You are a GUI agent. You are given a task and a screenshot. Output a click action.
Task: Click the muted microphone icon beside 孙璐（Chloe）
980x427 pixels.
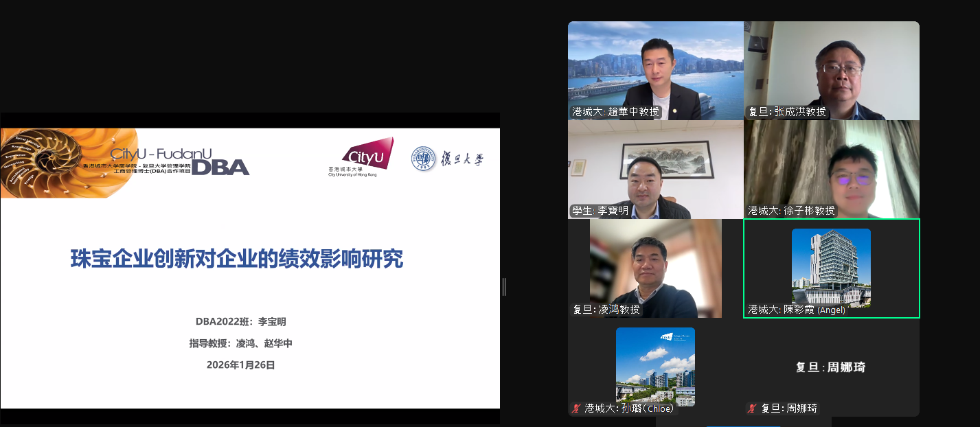tap(575, 408)
